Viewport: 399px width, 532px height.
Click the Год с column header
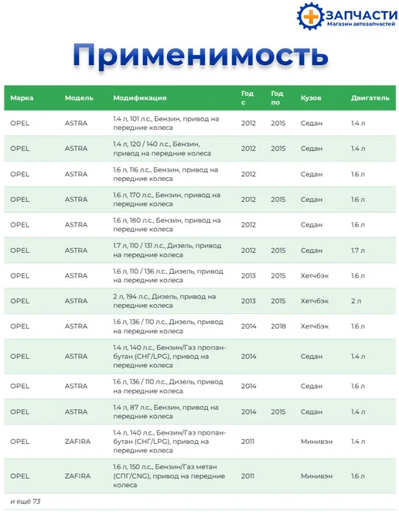coord(247,97)
